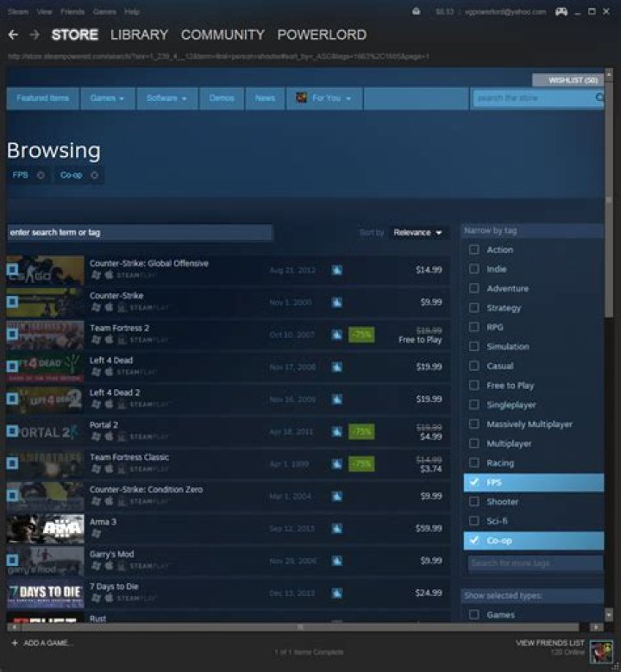621x672 pixels.
Task: Remove the Co-op tag filter
Action: 94,175
